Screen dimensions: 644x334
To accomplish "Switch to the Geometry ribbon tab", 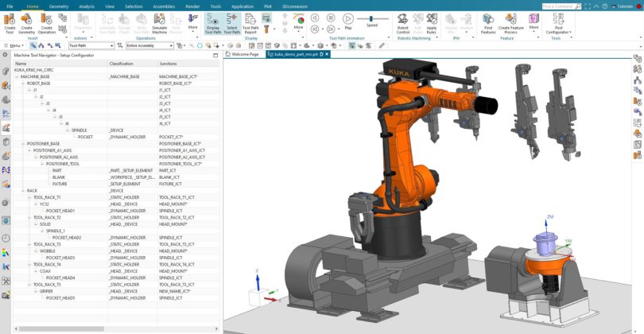I will [59, 6].
